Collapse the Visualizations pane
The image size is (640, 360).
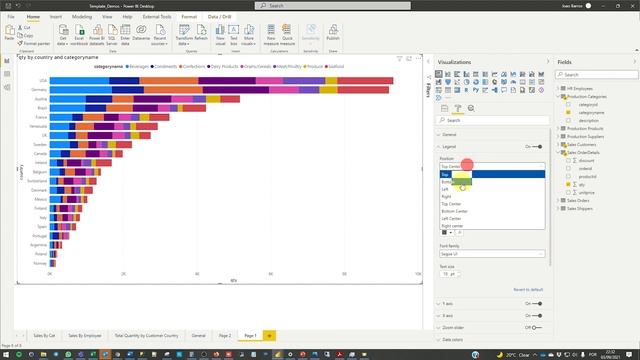[548, 62]
